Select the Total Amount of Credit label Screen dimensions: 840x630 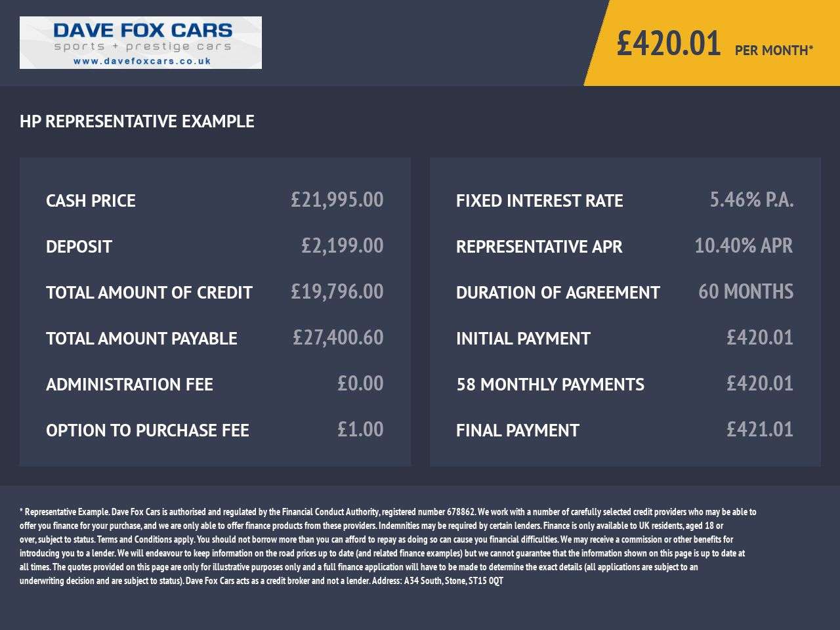coord(149,293)
